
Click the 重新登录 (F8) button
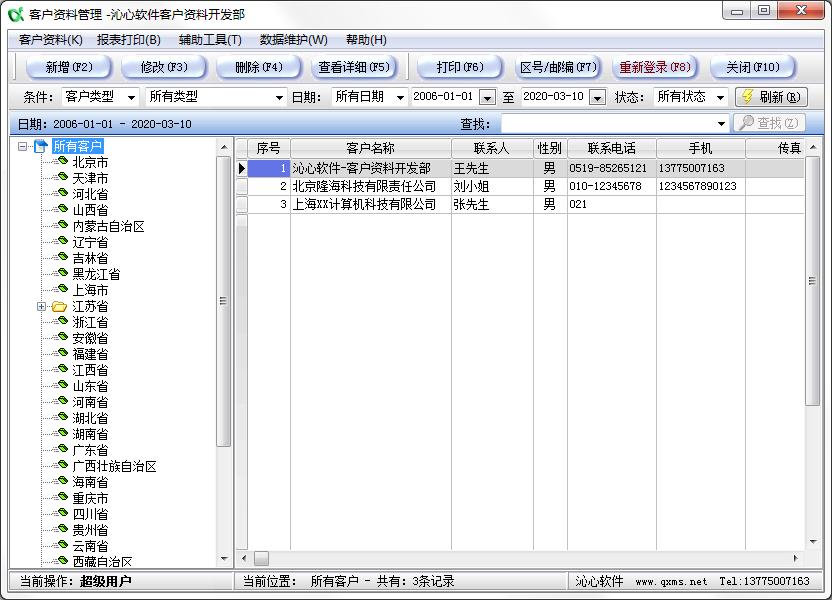pyautogui.click(x=655, y=67)
